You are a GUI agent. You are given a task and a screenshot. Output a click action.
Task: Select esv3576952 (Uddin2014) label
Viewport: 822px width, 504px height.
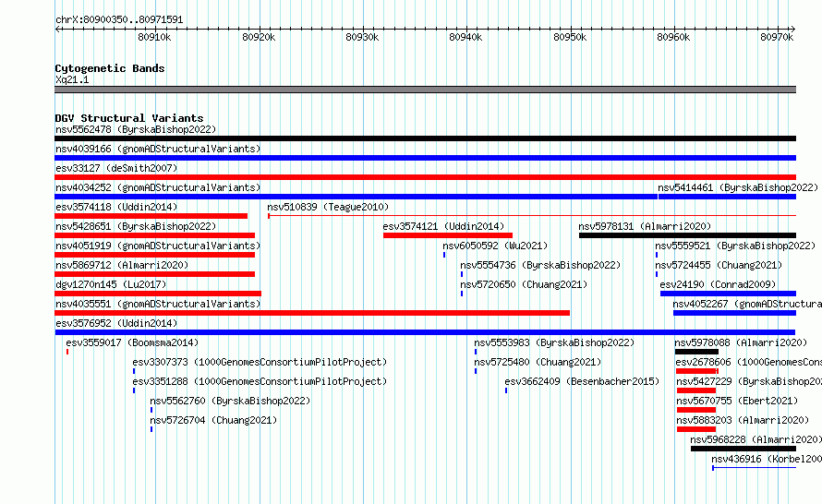pyautogui.click(x=116, y=323)
